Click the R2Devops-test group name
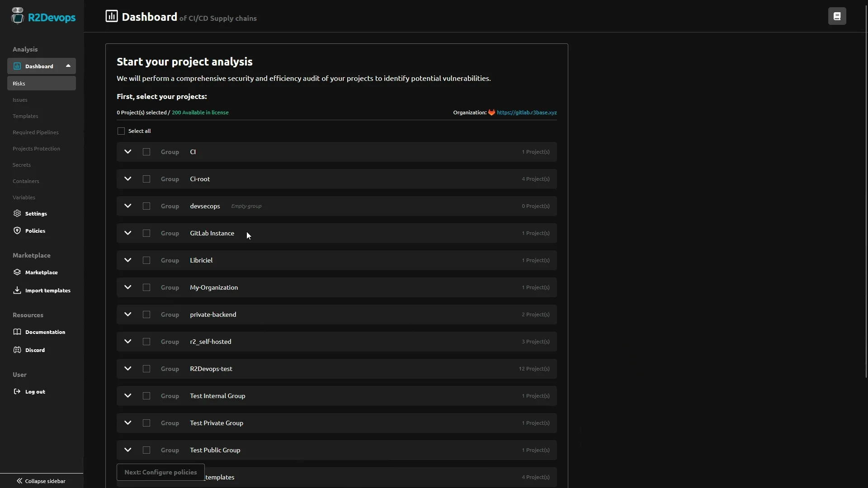The width and height of the screenshot is (868, 488). pyautogui.click(x=211, y=369)
